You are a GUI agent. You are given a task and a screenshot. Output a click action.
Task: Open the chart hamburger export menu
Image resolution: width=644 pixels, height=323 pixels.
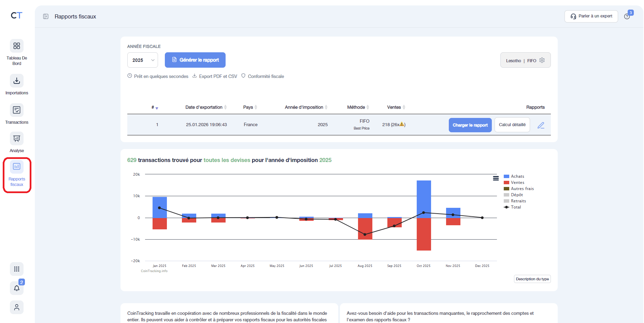point(496,178)
